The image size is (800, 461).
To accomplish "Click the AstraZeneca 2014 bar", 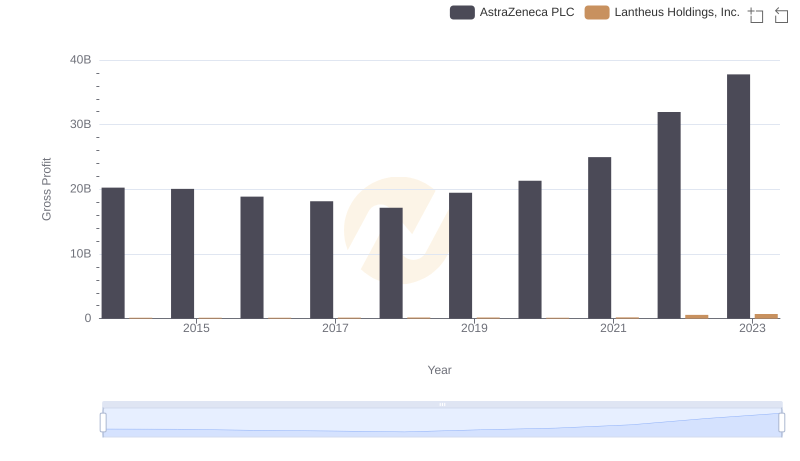I will [113, 253].
